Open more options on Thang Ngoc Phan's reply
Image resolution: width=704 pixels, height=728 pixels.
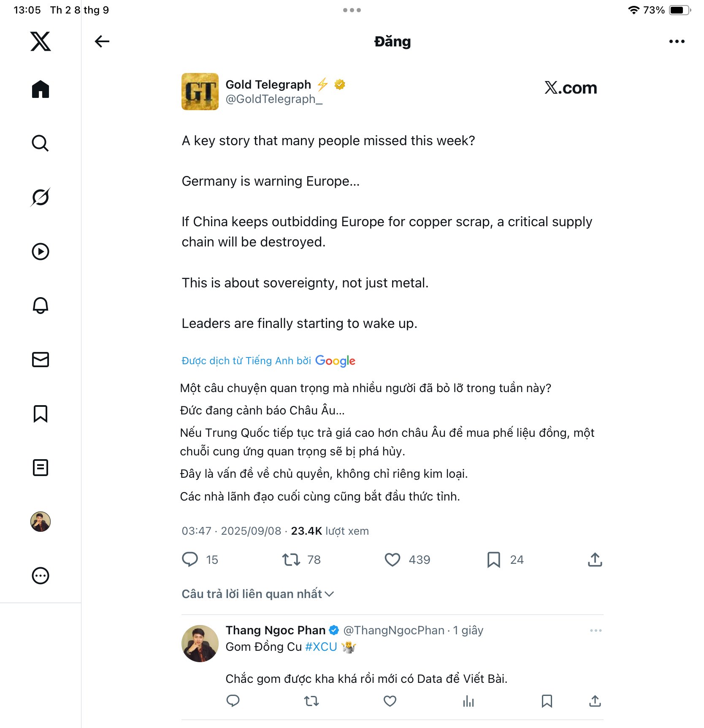coord(596,631)
